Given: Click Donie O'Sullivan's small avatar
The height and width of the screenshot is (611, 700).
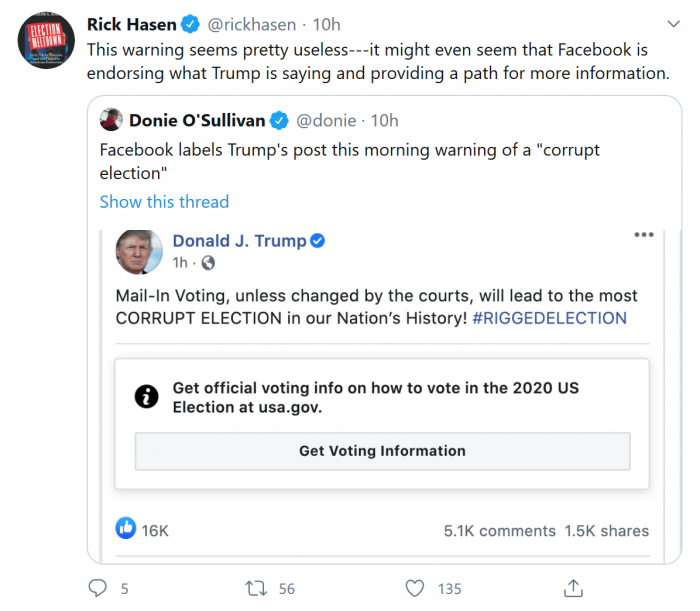Looking at the screenshot, I should (x=111, y=121).
